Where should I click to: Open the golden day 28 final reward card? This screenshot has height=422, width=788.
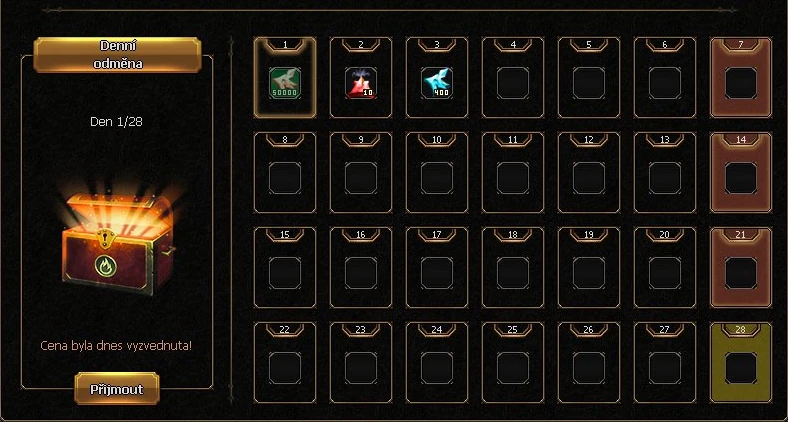tap(741, 363)
